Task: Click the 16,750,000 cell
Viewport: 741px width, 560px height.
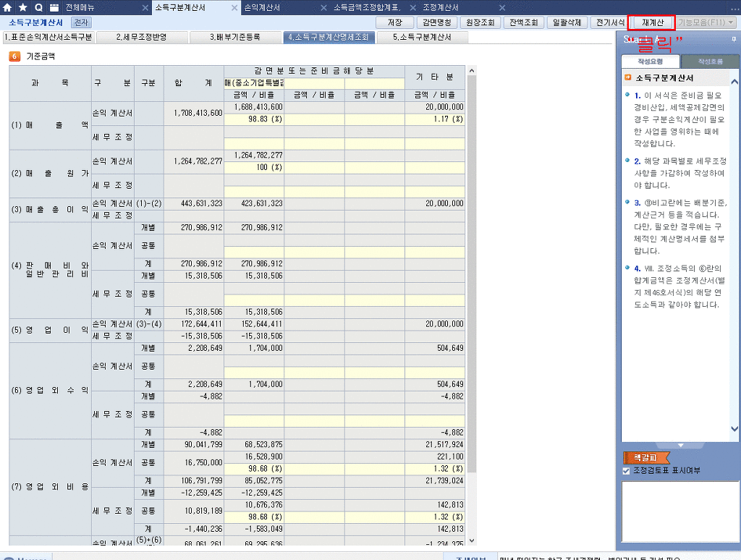Action: (194, 462)
